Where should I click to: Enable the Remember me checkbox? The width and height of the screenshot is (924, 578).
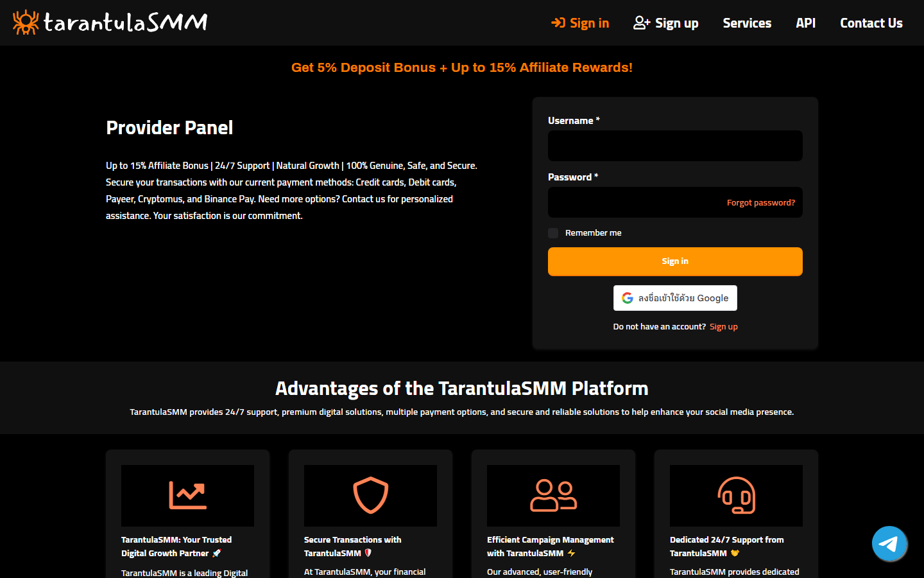tap(553, 233)
